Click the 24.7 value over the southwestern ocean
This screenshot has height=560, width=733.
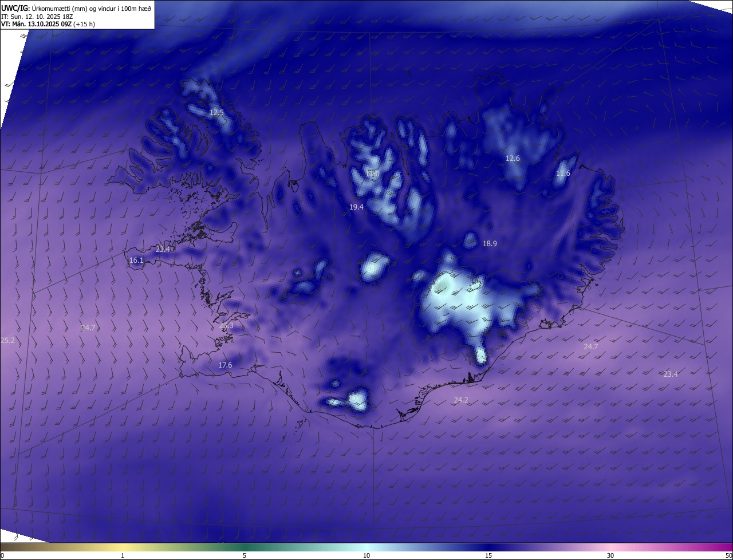pos(88,328)
